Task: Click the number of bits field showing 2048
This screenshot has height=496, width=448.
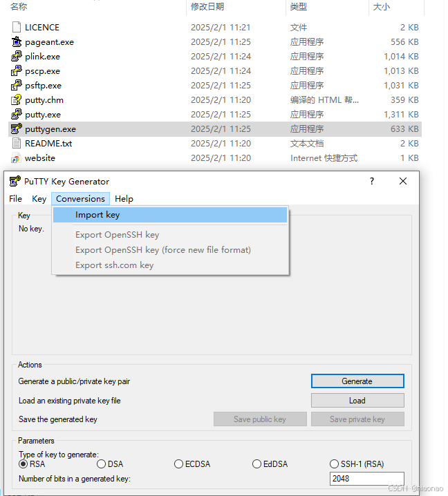Action: (x=366, y=479)
